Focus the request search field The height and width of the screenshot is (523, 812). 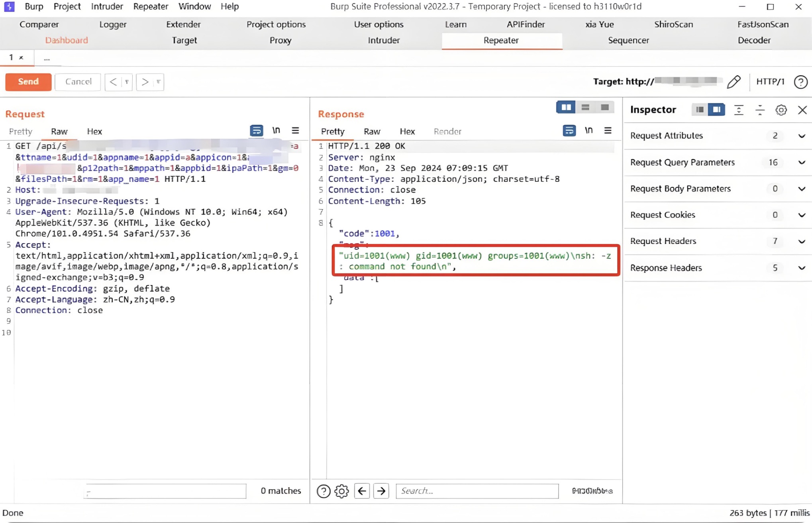pos(165,491)
